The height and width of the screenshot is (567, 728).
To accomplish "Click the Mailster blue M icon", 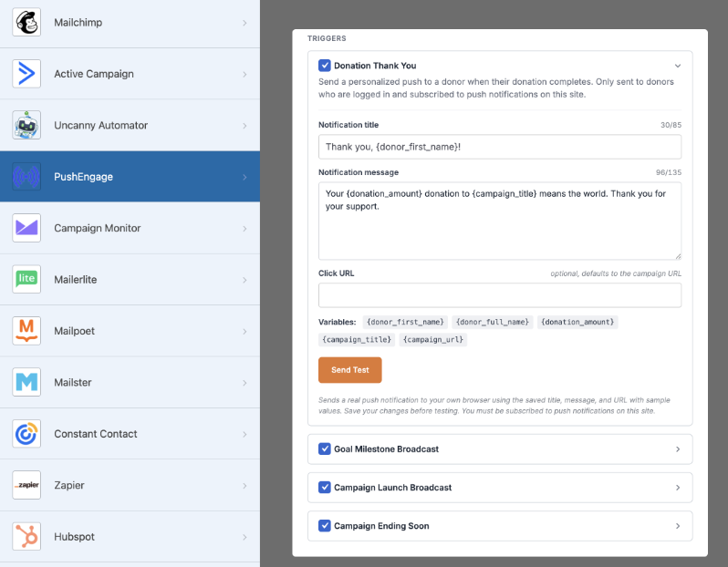I will coord(26,382).
